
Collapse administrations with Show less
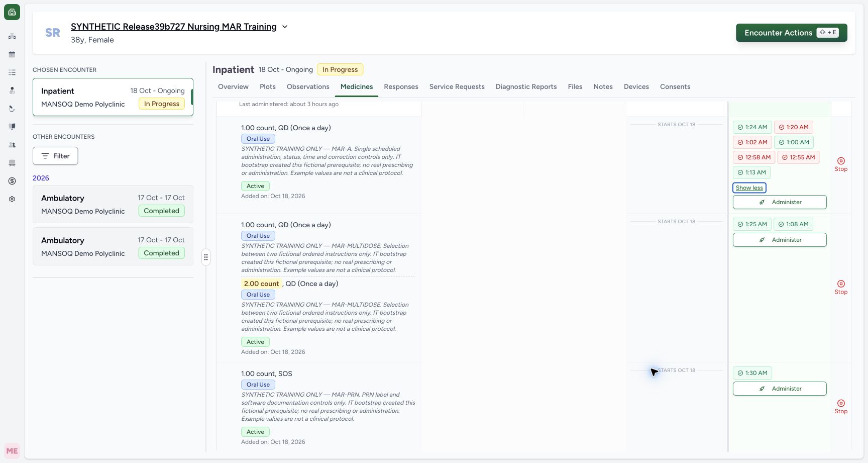749,188
